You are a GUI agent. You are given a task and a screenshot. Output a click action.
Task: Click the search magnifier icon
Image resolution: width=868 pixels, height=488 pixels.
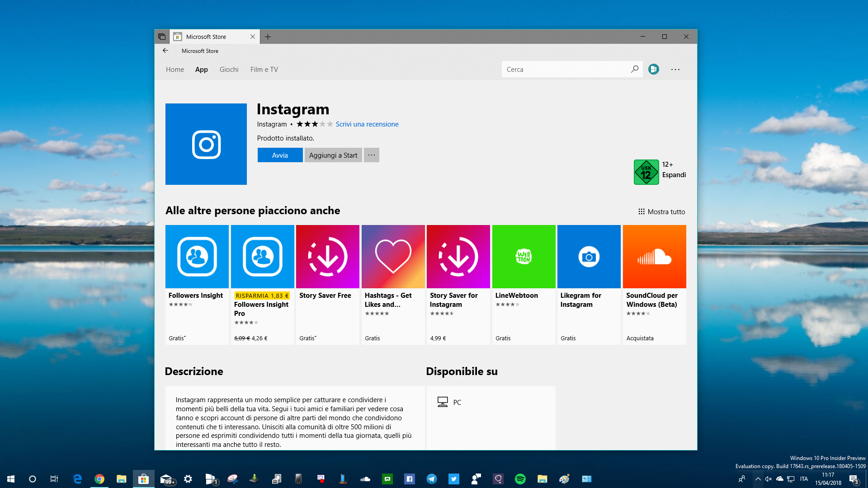pos(635,69)
